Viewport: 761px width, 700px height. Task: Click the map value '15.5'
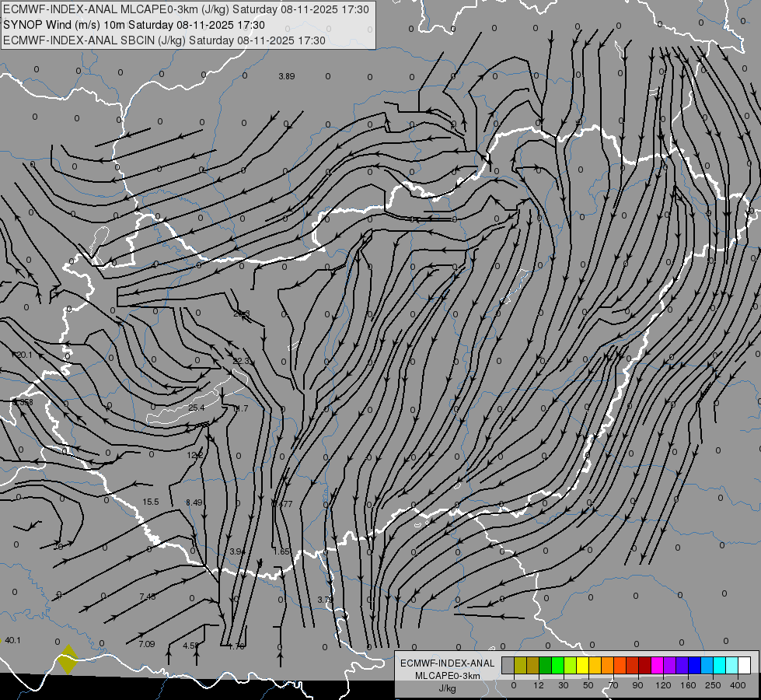pyautogui.click(x=151, y=502)
